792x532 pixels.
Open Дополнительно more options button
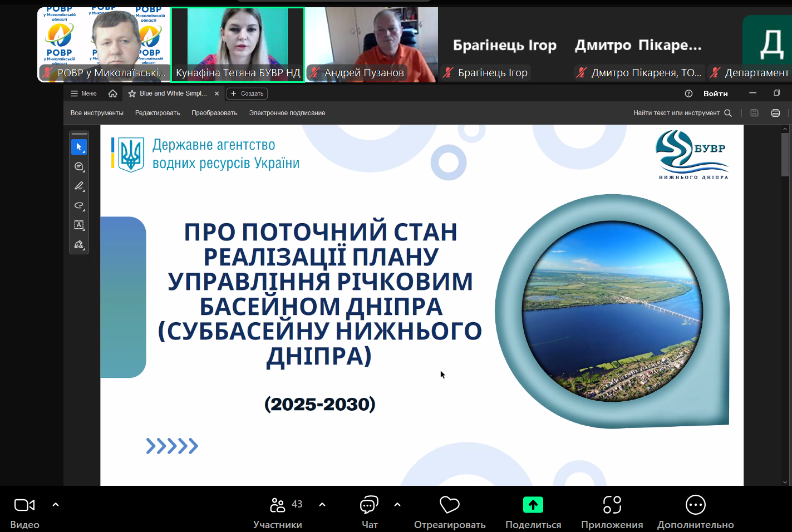(696, 513)
